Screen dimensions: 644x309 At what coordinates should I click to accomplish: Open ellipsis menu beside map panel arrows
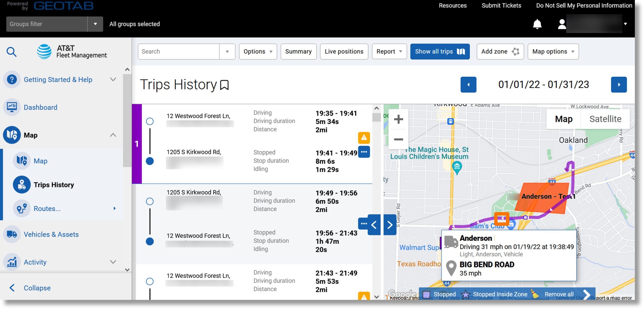click(364, 223)
